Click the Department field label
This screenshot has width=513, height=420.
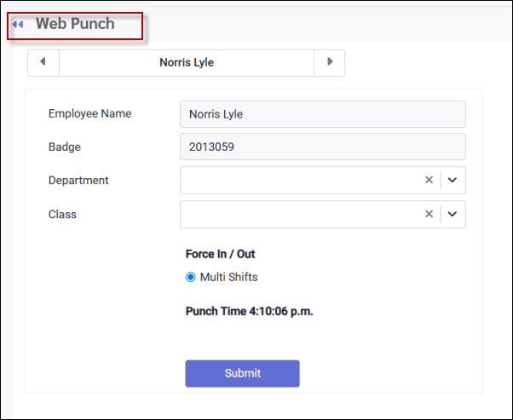click(78, 181)
